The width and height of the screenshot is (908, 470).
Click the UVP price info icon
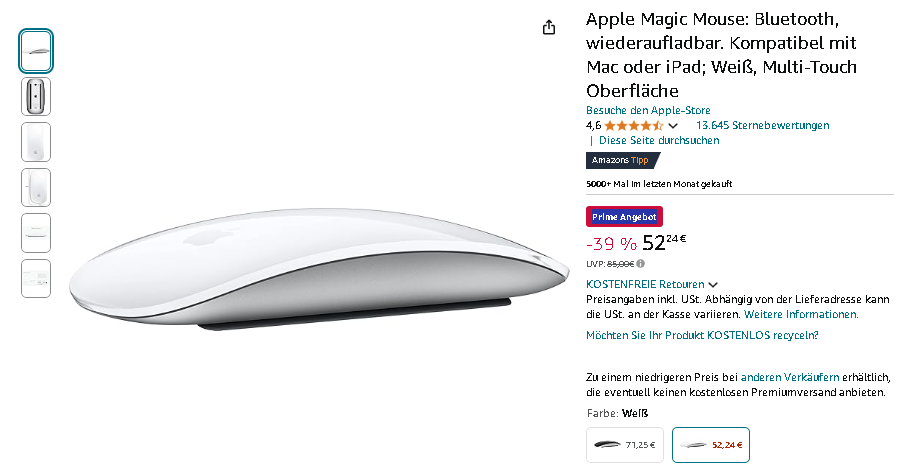pos(640,263)
